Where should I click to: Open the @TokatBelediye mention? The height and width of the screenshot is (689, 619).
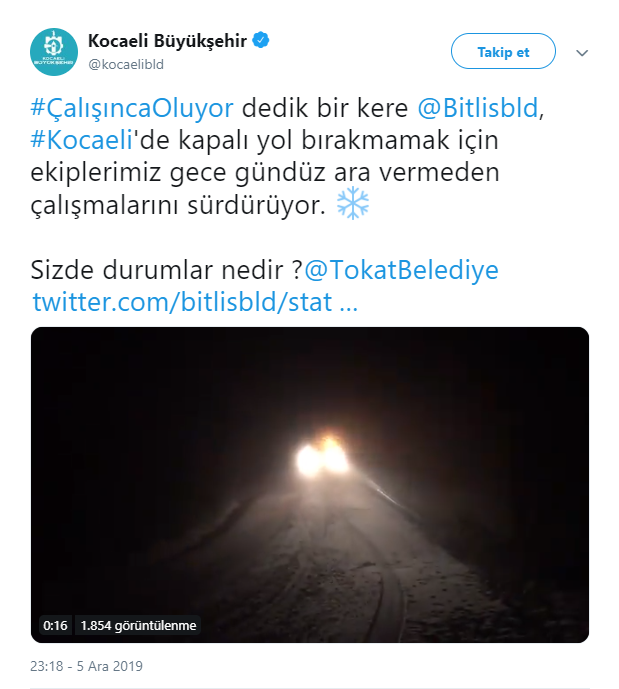402,269
